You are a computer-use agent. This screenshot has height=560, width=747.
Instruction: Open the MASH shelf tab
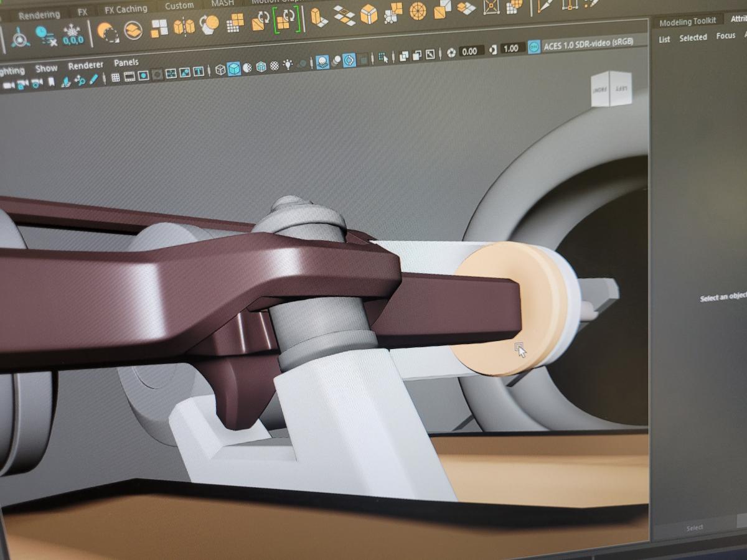tap(222, 3)
